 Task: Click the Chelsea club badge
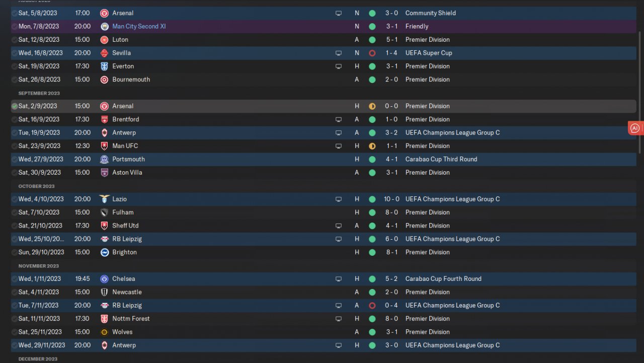pyautogui.click(x=104, y=278)
